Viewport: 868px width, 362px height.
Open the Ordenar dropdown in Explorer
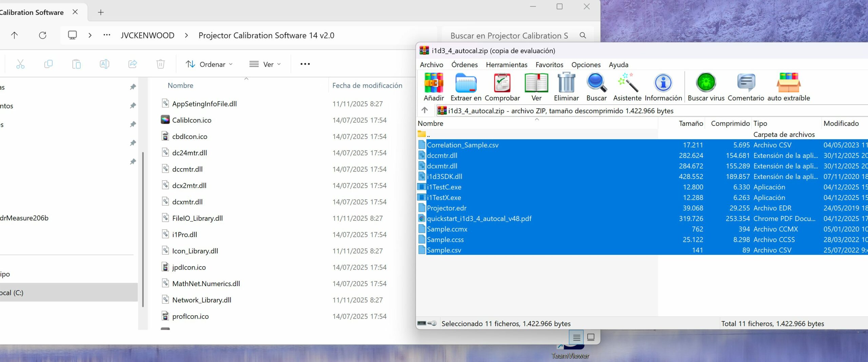(209, 64)
